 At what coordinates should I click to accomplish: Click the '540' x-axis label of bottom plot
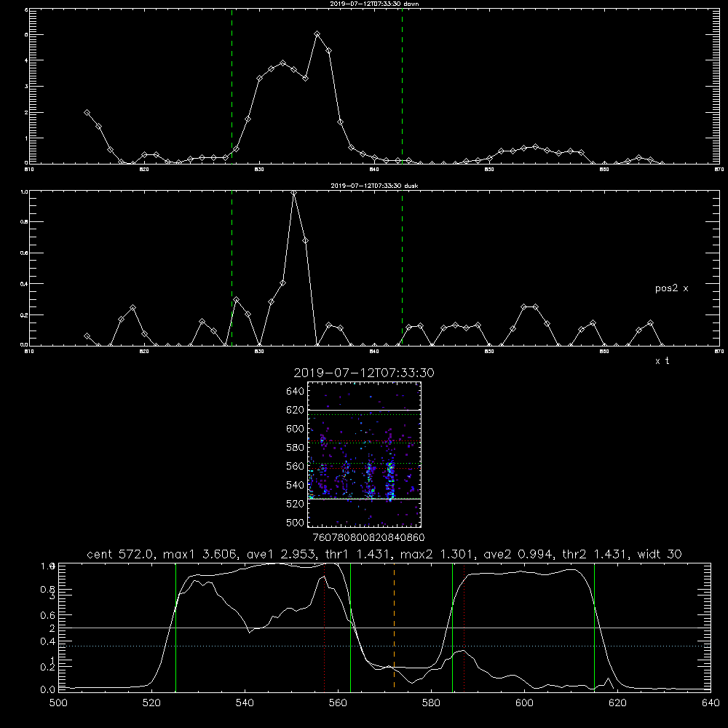(x=245, y=703)
